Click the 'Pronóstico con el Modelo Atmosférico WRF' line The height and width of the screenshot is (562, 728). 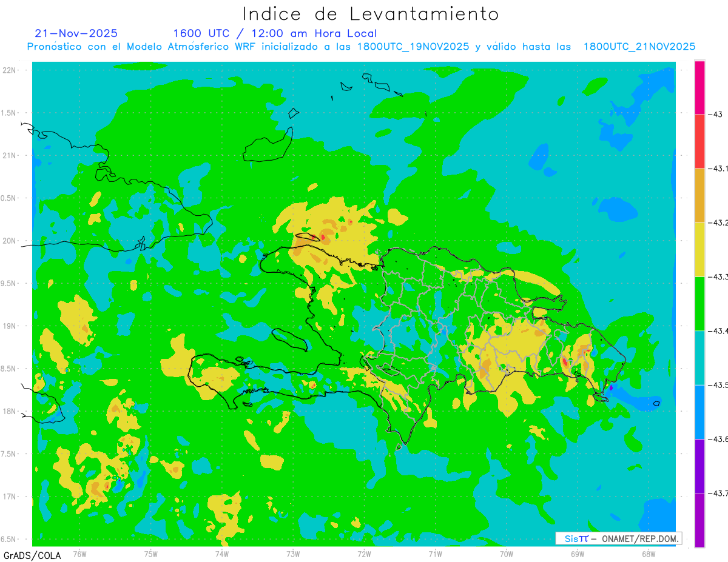point(362,47)
